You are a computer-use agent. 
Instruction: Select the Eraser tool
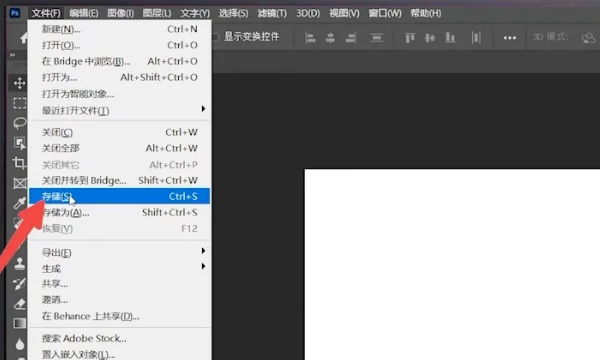(x=20, y=304)
